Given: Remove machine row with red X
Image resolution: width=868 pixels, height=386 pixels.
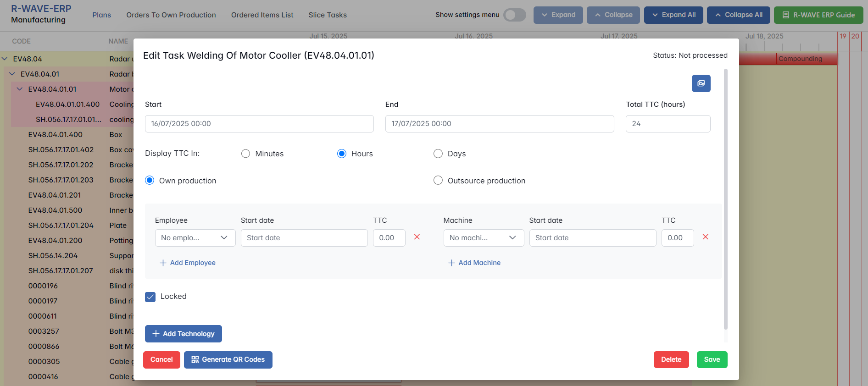Looking at the screenshot, I should point(705,237).
